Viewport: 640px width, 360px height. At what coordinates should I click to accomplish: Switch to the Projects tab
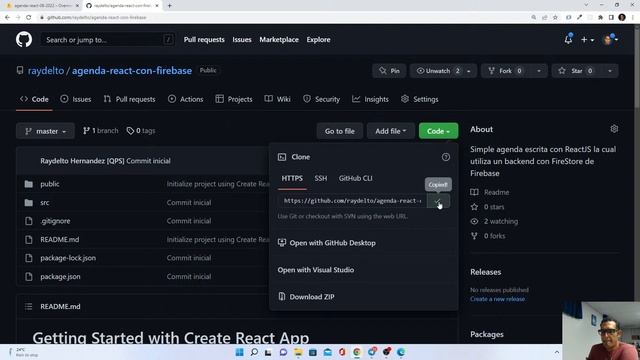coord(234,99)
